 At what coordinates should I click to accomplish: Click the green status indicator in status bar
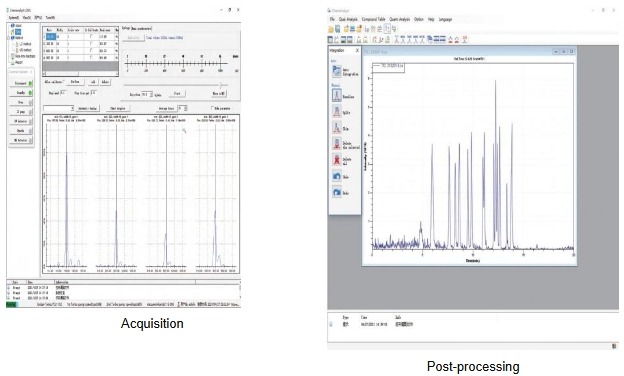[x=12, y=304]
